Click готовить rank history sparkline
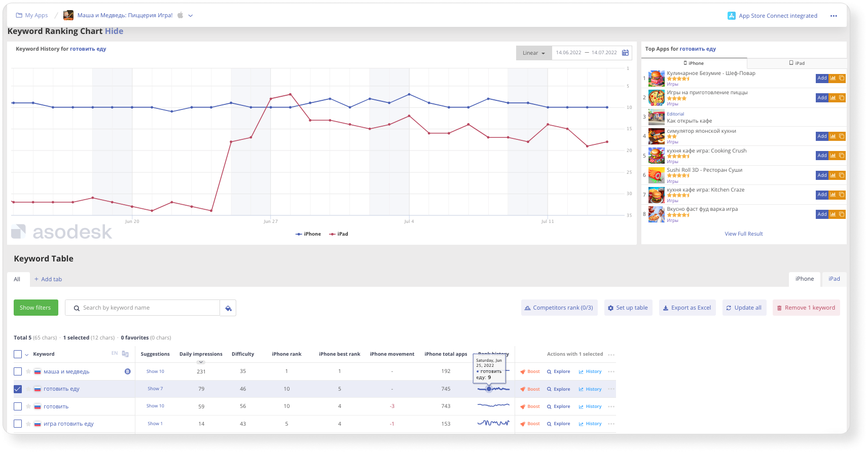 coord(493,406)
